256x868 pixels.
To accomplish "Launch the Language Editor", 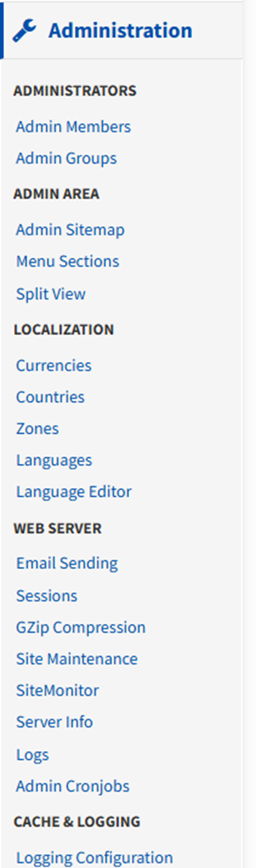I will pos(74,492).
